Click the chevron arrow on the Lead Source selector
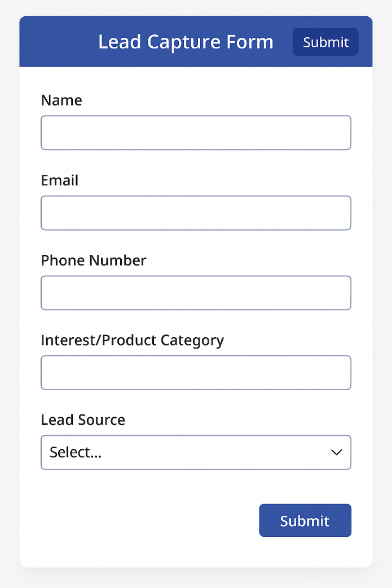Screen dimensions: 392x588 337,452
